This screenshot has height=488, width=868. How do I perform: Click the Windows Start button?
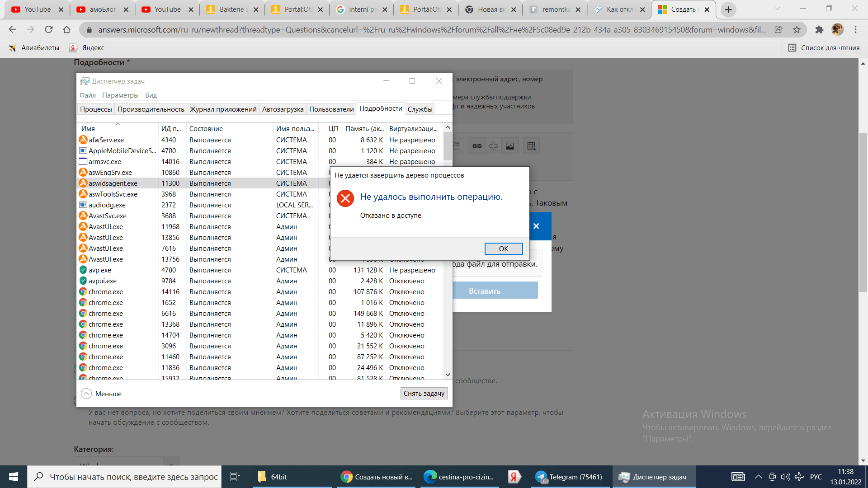(x=14, y=477)
